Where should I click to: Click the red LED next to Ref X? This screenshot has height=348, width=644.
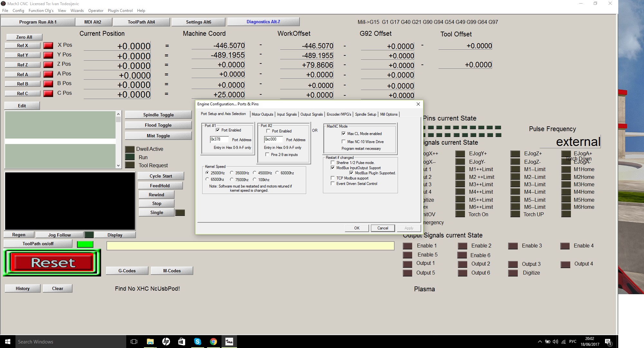pyautogui.click(x=48, y=45)
